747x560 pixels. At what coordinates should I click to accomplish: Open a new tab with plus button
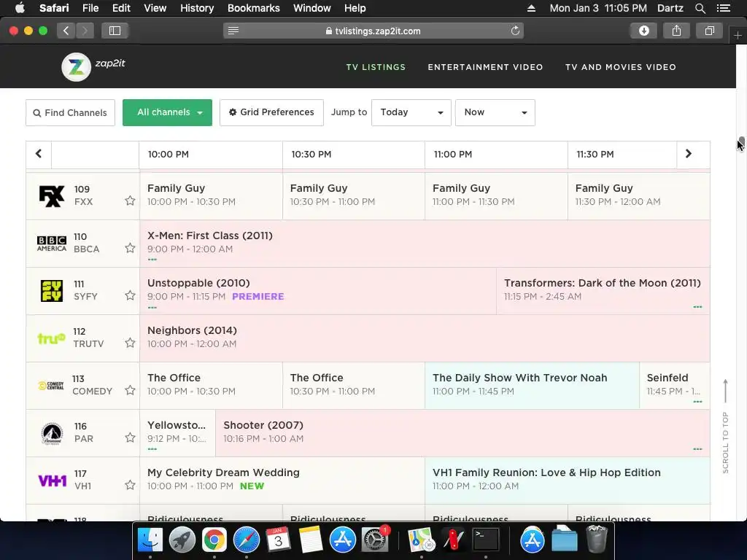tap(738, 36)
